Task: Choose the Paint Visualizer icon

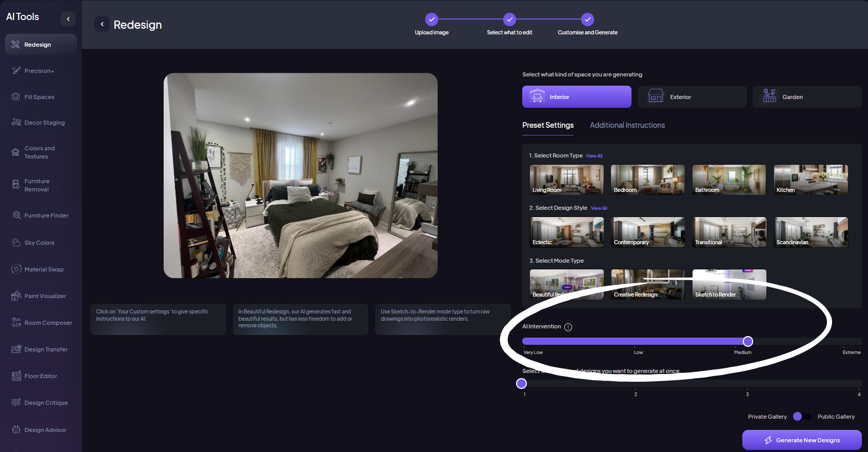Action: click(x=16, y=296)
